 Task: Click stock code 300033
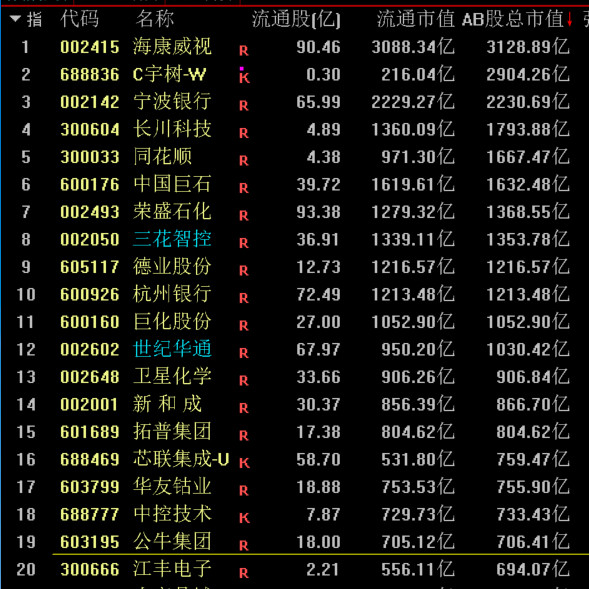click(x=90, y=157)
